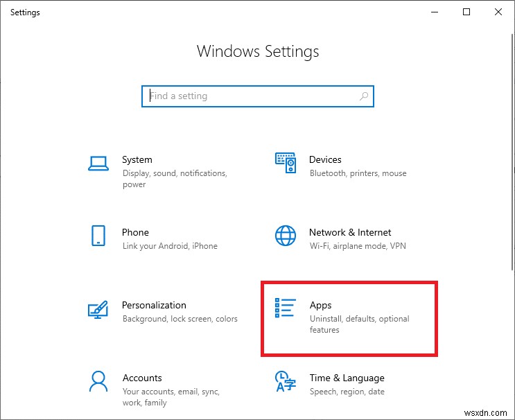Open the System settings title
The height and width of the screenshot is (420, 515).
[x=137, y=159]
